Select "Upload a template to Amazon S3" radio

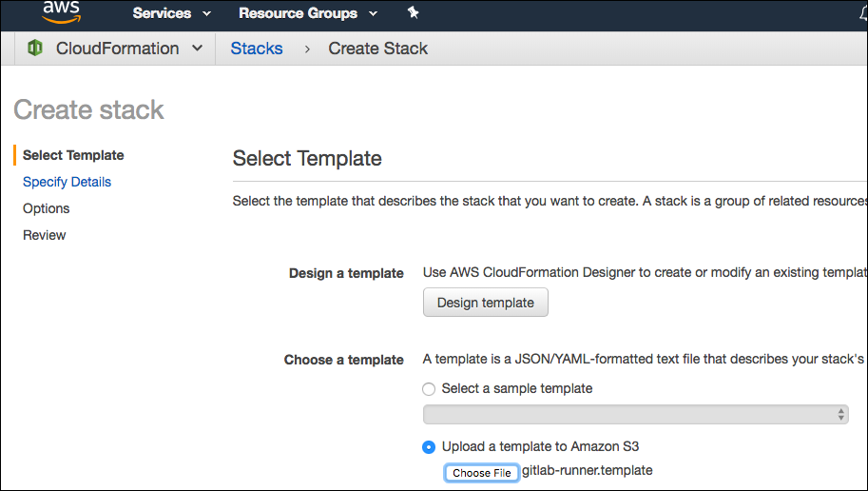pyautogui.click(x=429, y=446)
